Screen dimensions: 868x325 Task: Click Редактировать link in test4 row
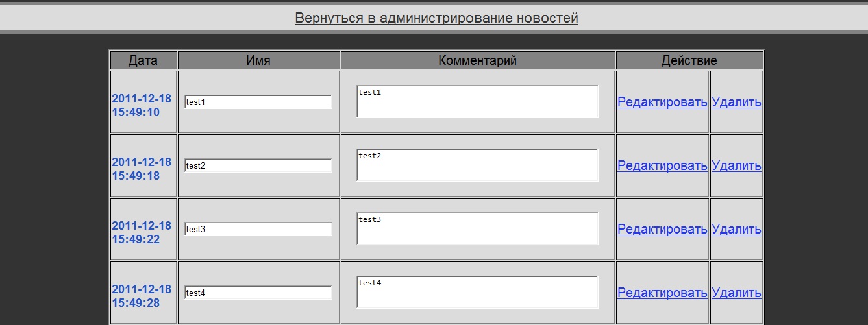[662, 293]
